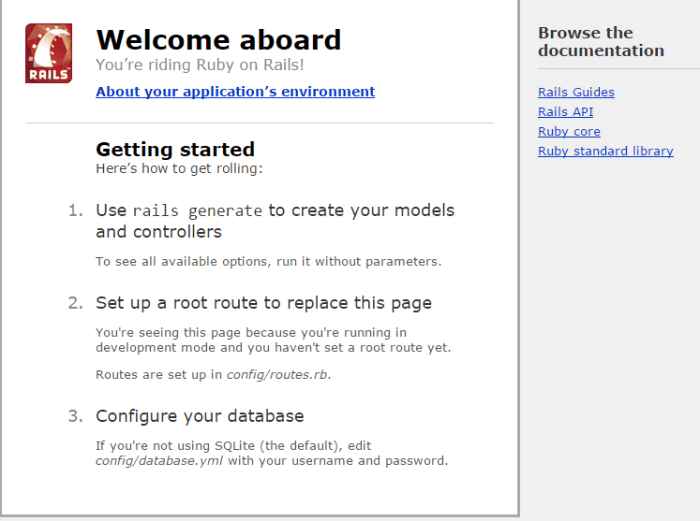This screenshot has width=700, height=521.
Task: Click the step number 3 list marker
Action: (x=75, y=416)
